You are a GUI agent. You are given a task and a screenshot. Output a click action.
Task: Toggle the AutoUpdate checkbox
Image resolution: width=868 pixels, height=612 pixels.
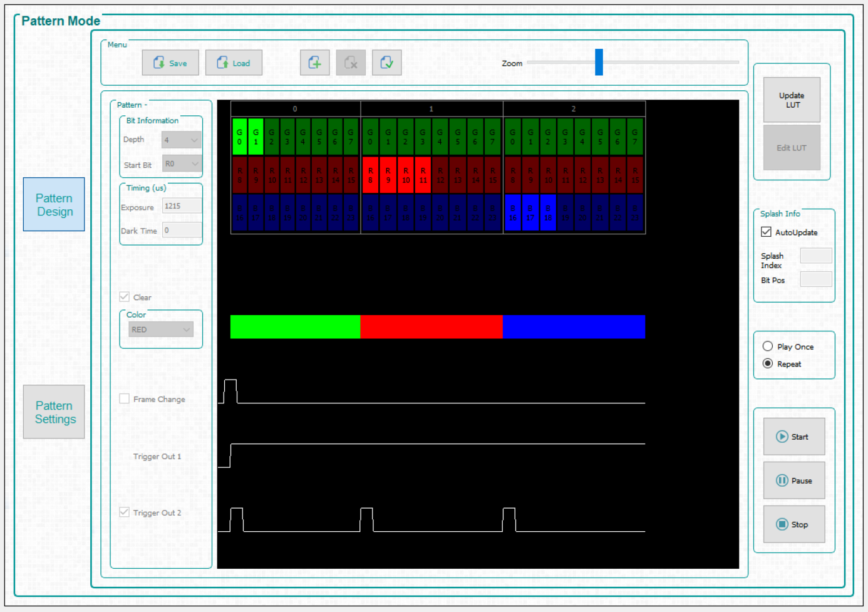(766, 232)
